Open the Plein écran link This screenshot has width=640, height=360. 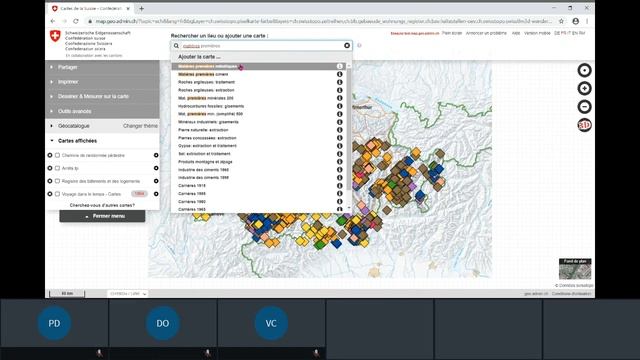(x=452, y=33)
